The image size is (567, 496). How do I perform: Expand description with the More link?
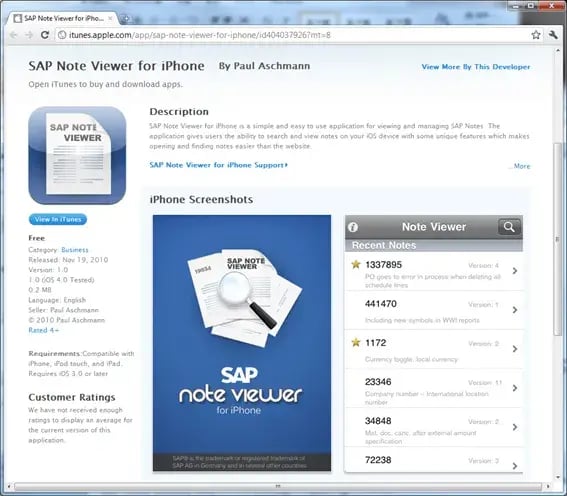pyautogui.click(x=520, y=166)
